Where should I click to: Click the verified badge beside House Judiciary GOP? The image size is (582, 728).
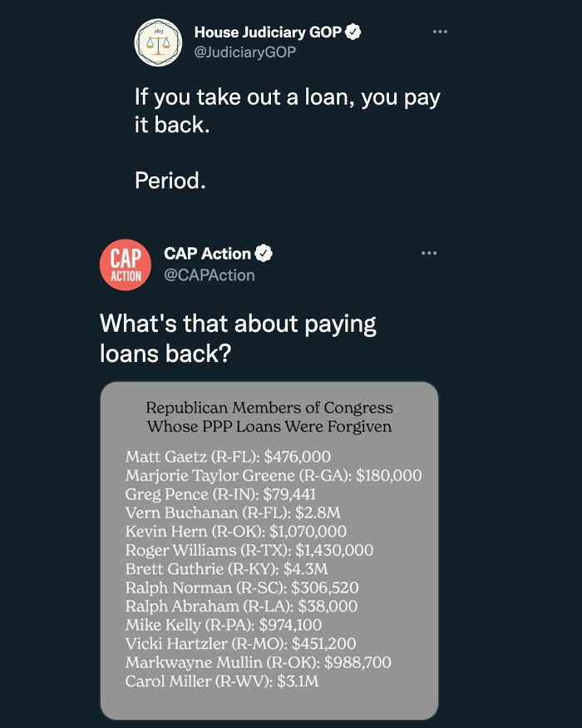pos(353,32)
